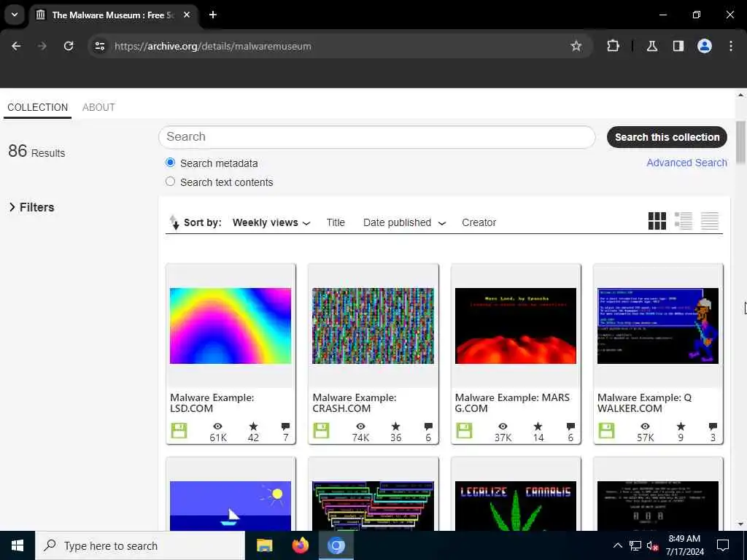This screenshot has height=560, width=747.
Task: Switch to the ABOUT tab
Action: (x=98, y=107)
